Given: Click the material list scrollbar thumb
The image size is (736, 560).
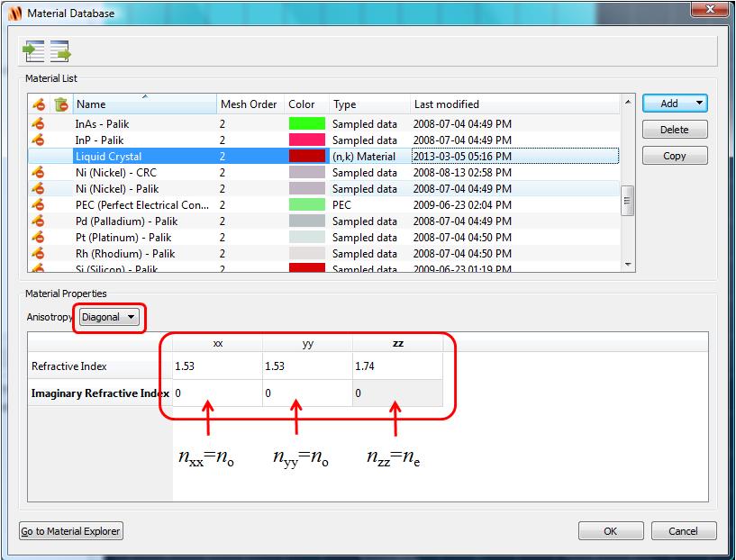Looking at the screenshot, I should (x=628, y=201).
